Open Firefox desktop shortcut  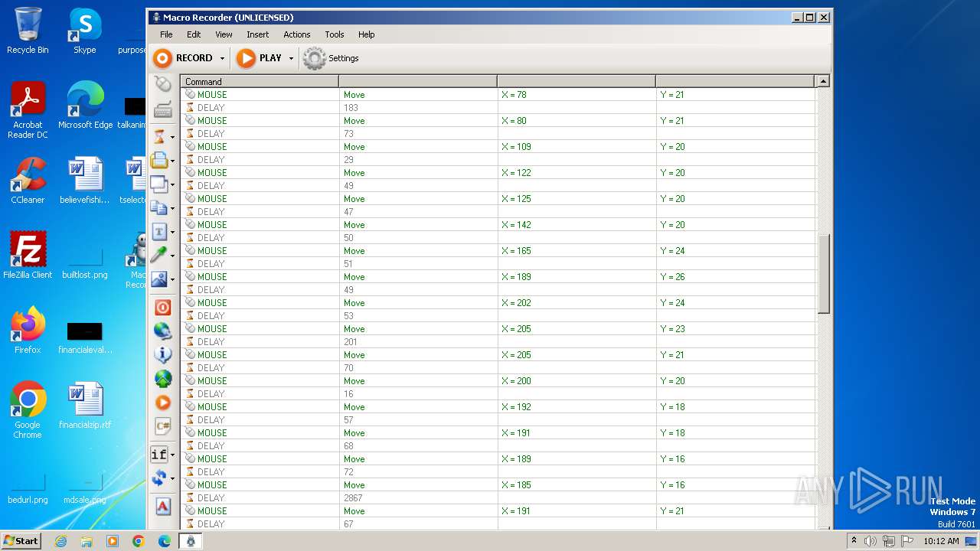[28, 331]
